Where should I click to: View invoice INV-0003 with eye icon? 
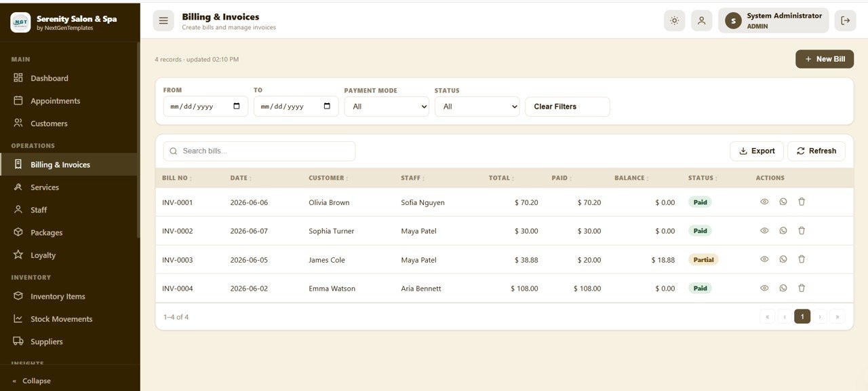point(764,259)
